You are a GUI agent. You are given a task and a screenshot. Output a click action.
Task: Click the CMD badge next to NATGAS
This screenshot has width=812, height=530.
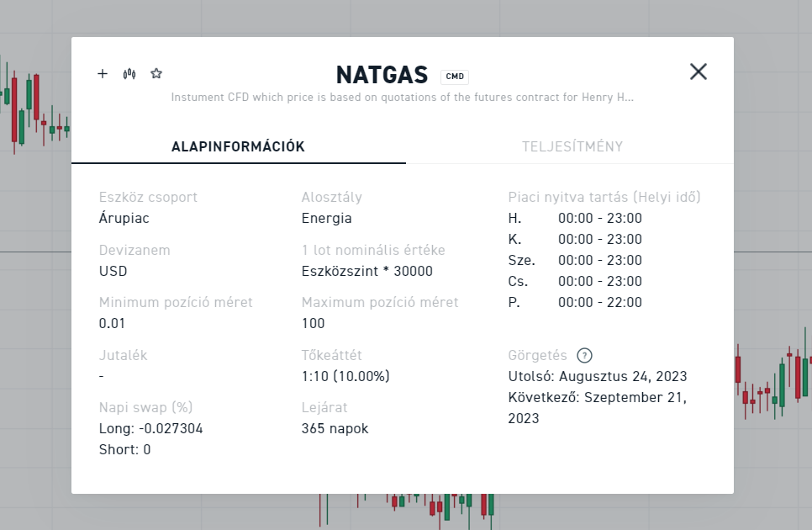click(x=455, y=77)
